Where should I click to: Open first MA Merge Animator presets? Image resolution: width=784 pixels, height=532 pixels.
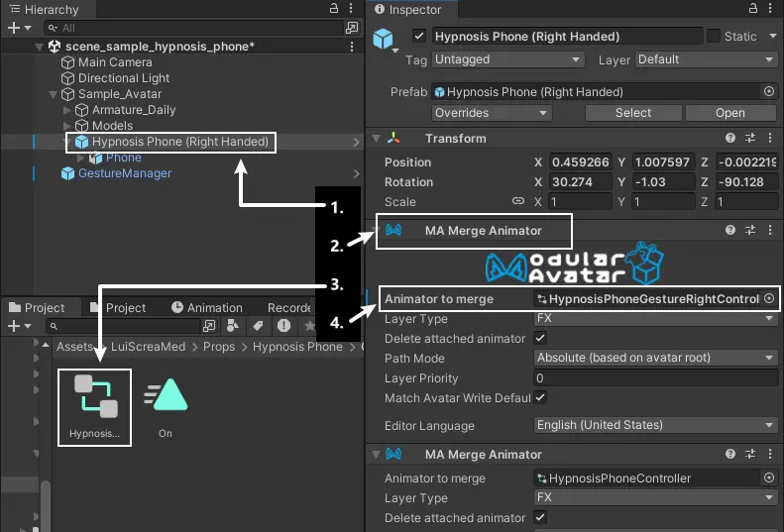click(750, 230)
